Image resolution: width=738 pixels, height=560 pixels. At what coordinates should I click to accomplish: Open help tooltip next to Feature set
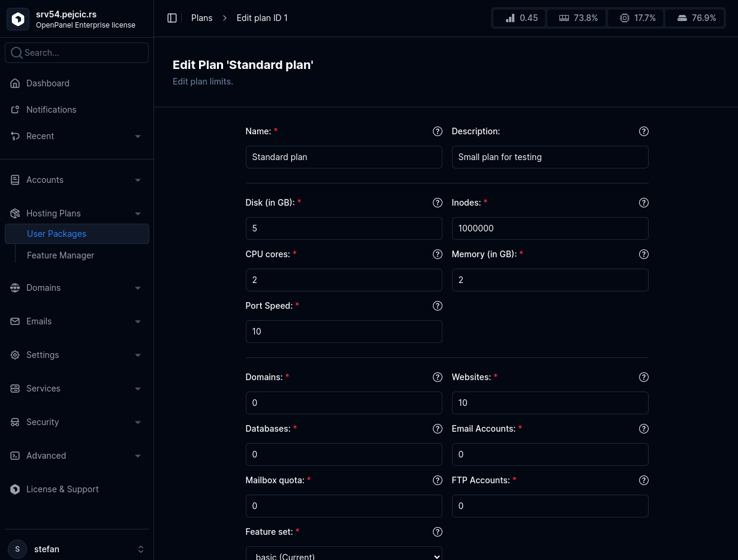(x=437, y=532)
